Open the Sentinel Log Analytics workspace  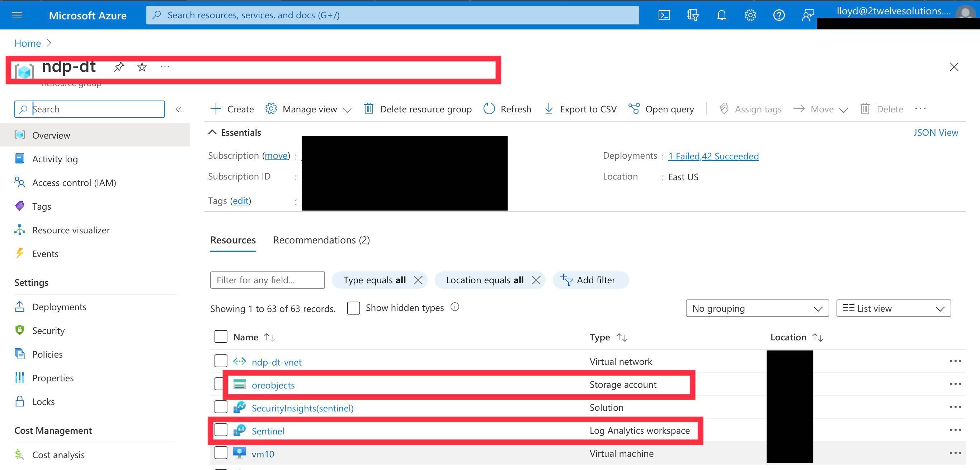pyautogui.click(x=268, y=431)
